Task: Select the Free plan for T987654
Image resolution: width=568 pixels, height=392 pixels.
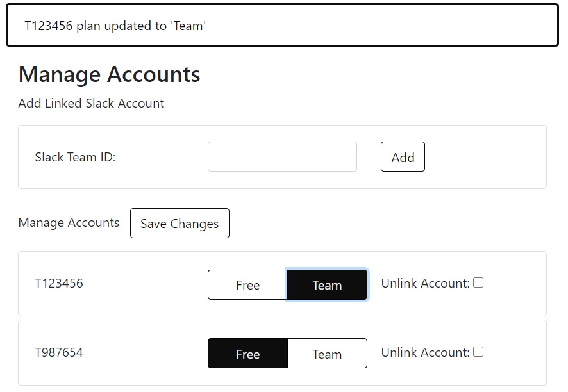Action: tap(247, 354)
